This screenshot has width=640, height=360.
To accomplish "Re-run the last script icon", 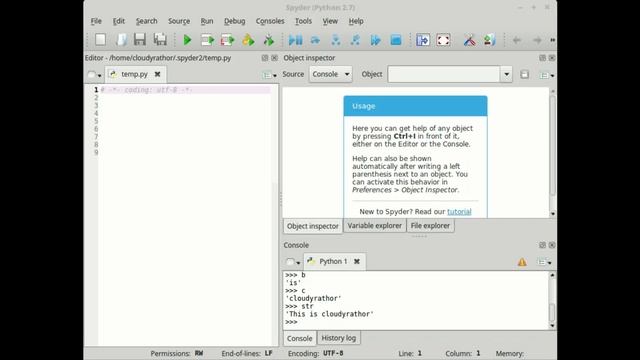I will [269, 40].
